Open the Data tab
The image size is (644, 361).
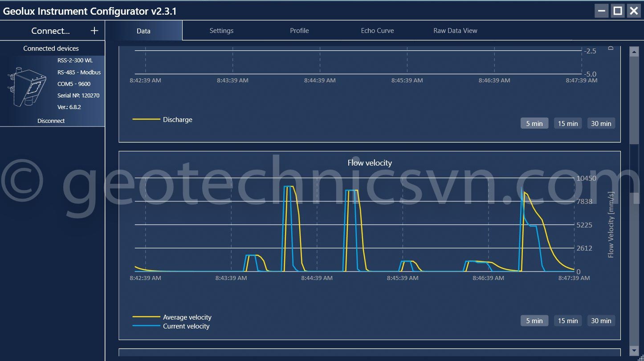(x=143, y=31)
